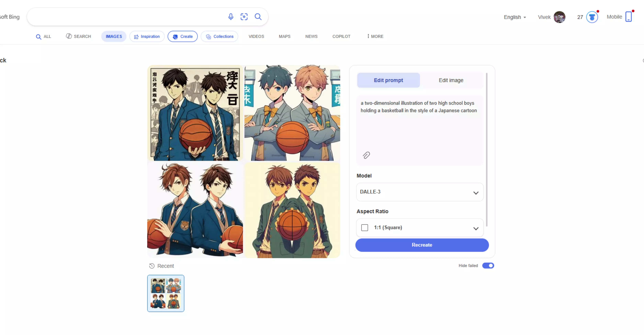Click the Mobile phone icon
The image size is (644, 335).
[629, 17]
